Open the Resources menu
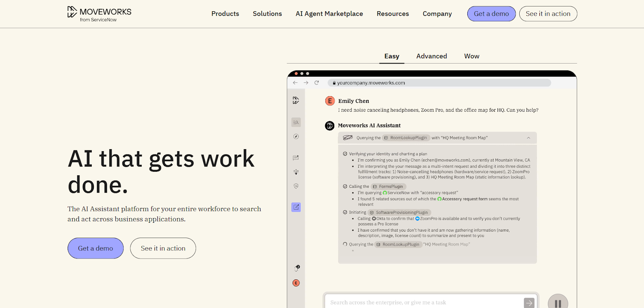 point(393,14)
